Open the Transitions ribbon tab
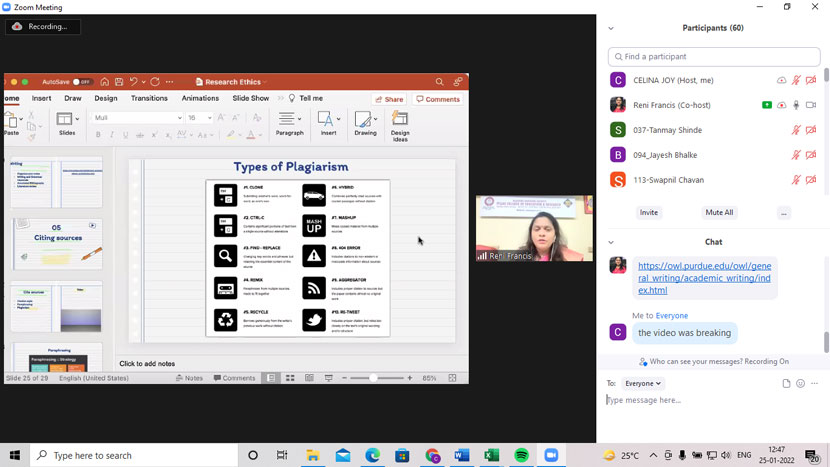This screenshot has width=830, height=467. coord(149,99)
